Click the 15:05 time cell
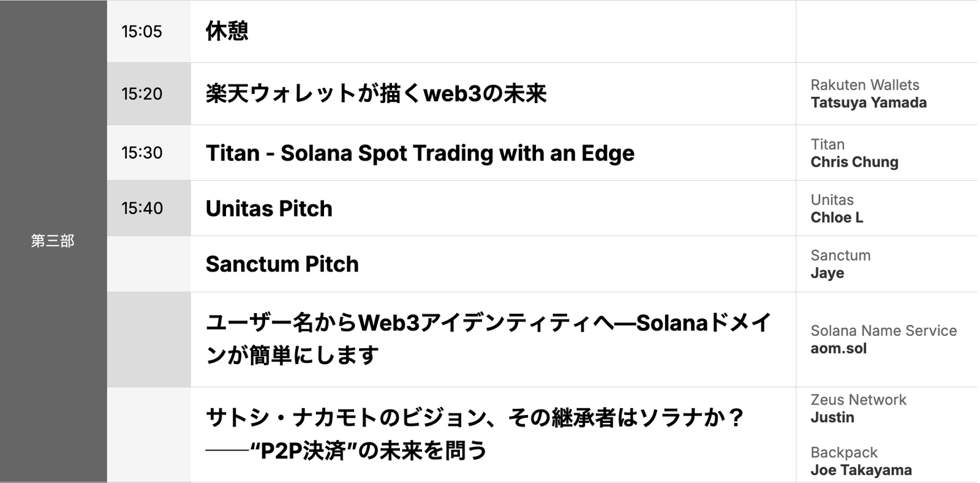Viewport: 980px width, 483px height. tap(142, 31)
